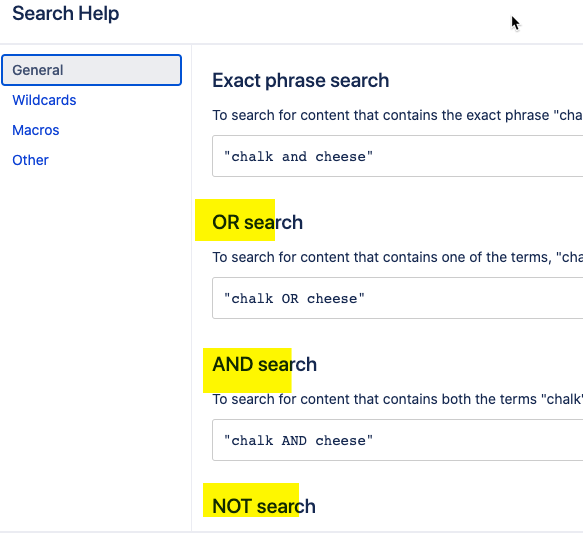Click the NOT search heading

[x=264, y=506]
